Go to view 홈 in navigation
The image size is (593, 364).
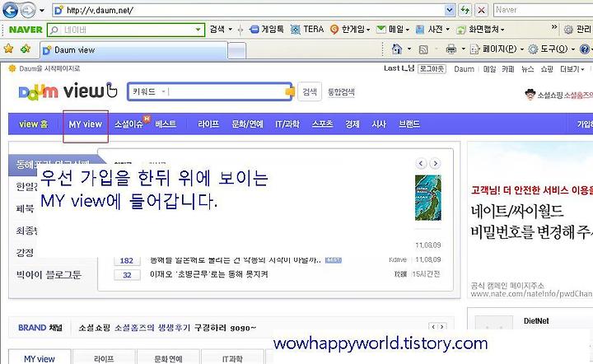click(33, 124)
